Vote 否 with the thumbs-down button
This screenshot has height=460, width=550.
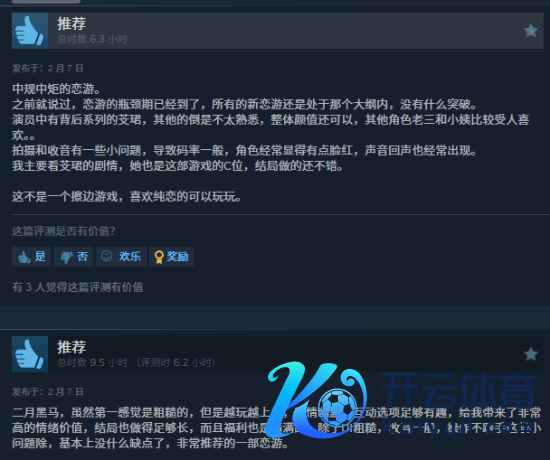point(74,256)
